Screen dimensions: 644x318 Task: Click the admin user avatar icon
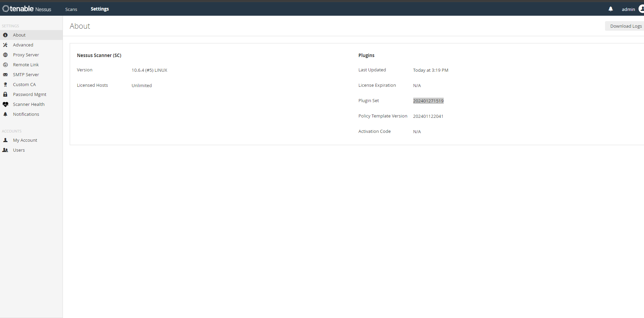click(x=641, y=9)
